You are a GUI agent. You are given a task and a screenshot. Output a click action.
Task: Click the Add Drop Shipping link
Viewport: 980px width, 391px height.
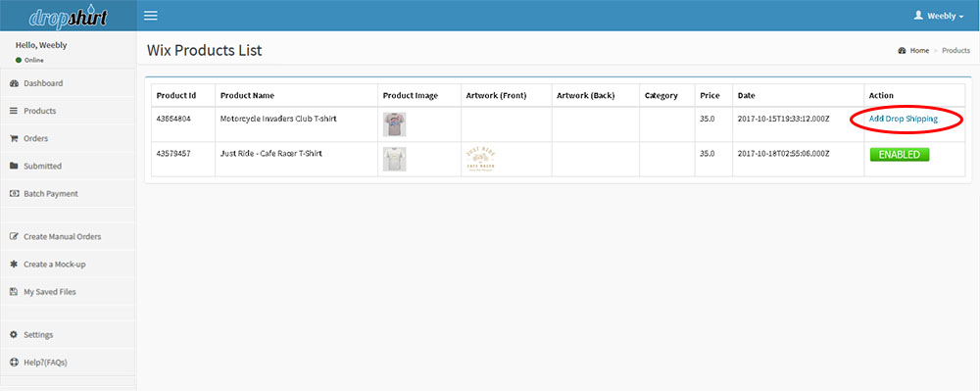pos(904,119)
